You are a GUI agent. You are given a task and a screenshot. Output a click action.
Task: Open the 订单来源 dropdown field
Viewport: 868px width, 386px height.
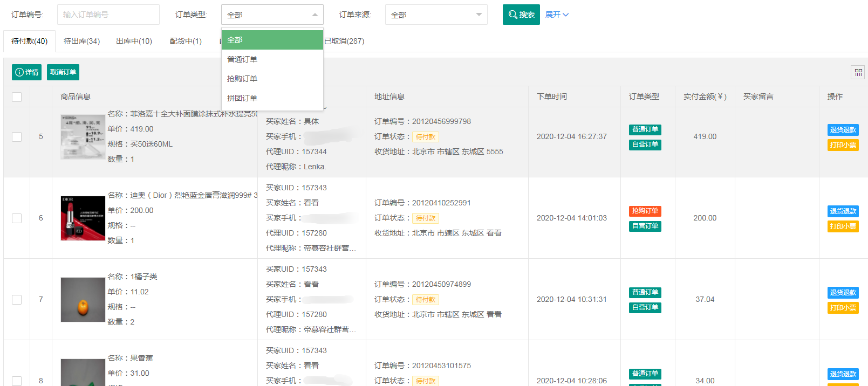(436, 15)
